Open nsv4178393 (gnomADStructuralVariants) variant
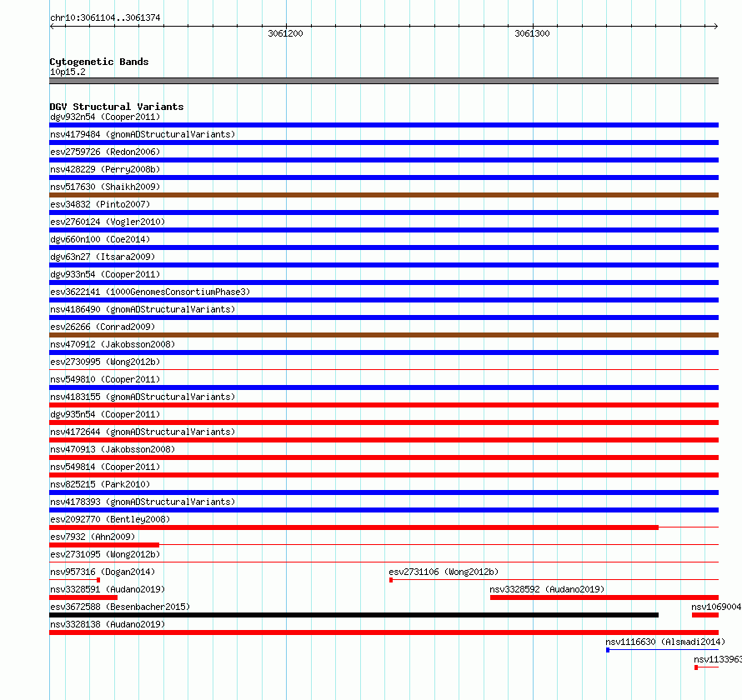 click(143, 502)
